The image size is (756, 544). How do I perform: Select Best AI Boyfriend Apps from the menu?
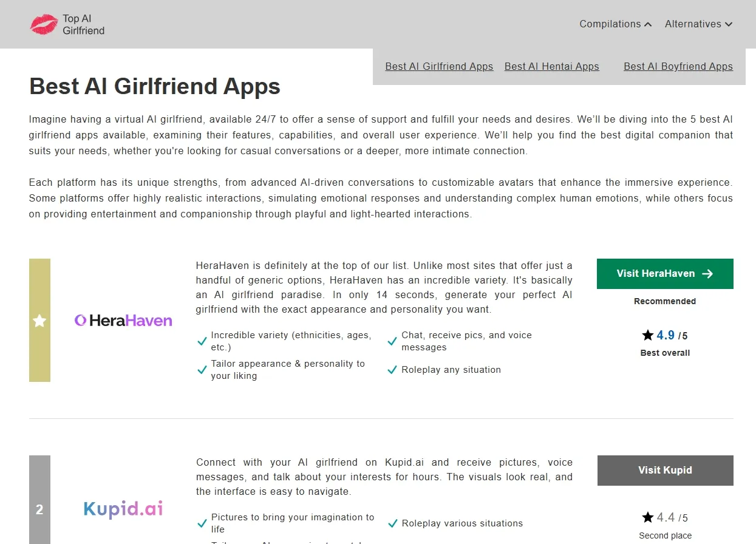click(678, 66)
